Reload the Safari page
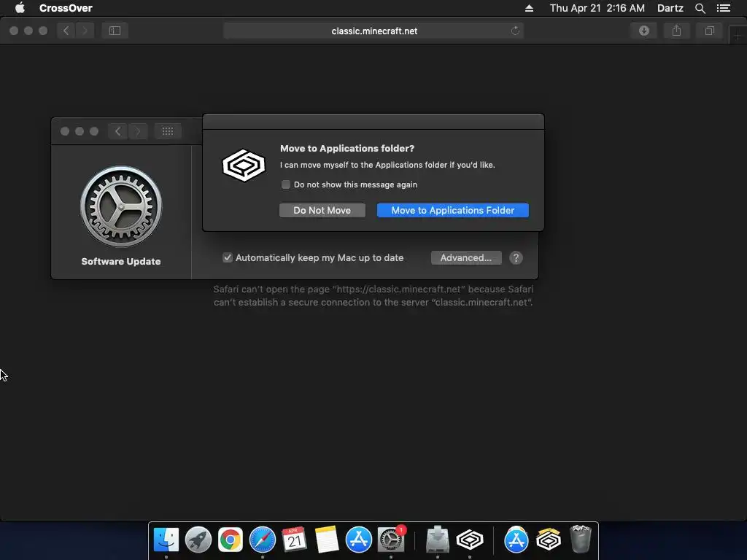This screenshot has width=747, height=560. pos(515,31)
